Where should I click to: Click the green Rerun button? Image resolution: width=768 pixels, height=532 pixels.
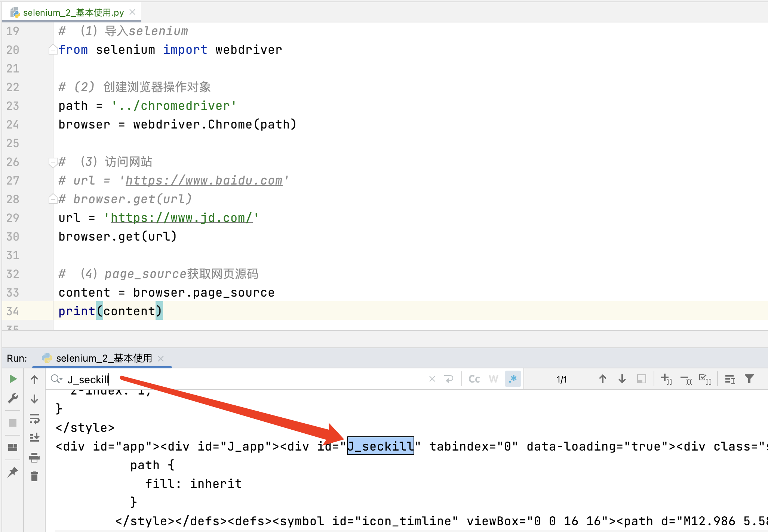point(13,379)
